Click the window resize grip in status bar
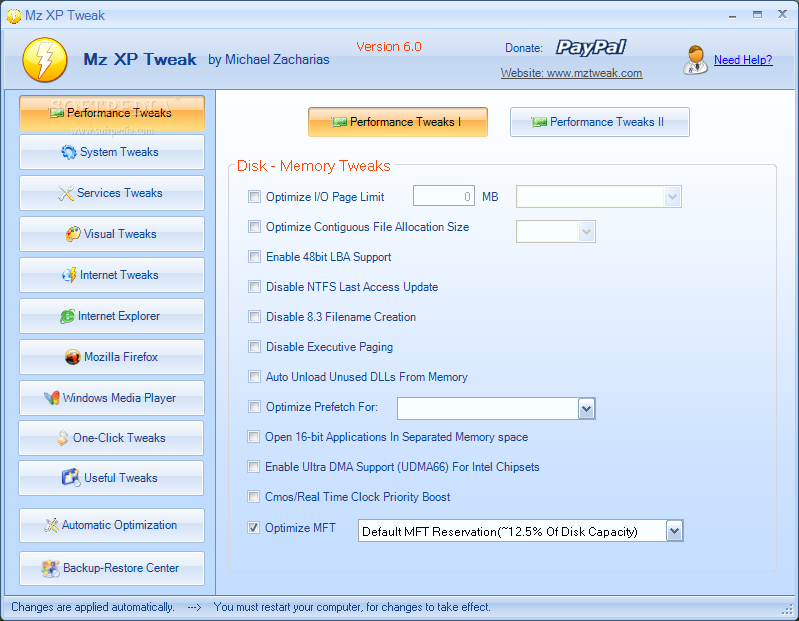This screenshot has height=621, width=799. [788, 609]
